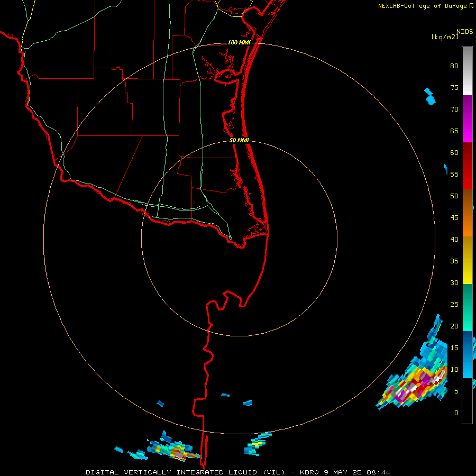Click the 55 value on the color scale
The height and width of the screenshot is (476, 476).
(x=454, y=174)
